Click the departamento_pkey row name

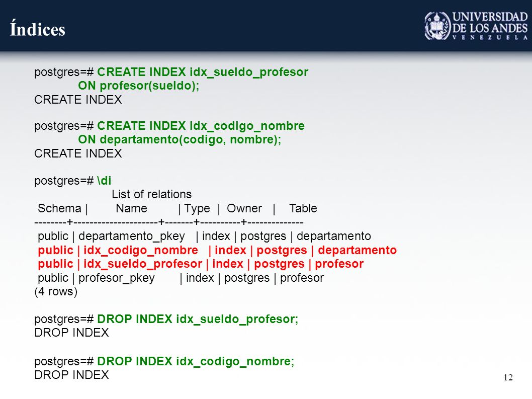click(132, 236)
